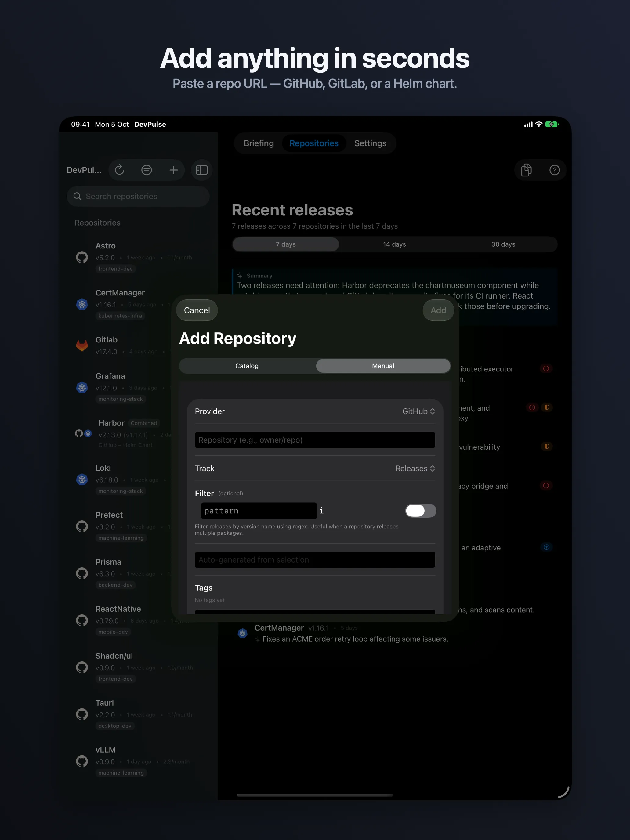Open the Track Releases dropdown
The image size is (630, 840).
coord(415,469)
